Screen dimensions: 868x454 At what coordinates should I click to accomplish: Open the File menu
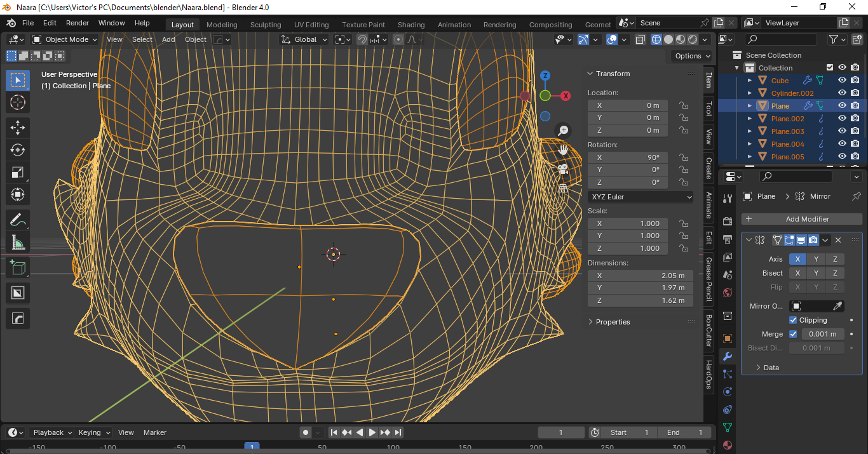[x=28, y=23]
